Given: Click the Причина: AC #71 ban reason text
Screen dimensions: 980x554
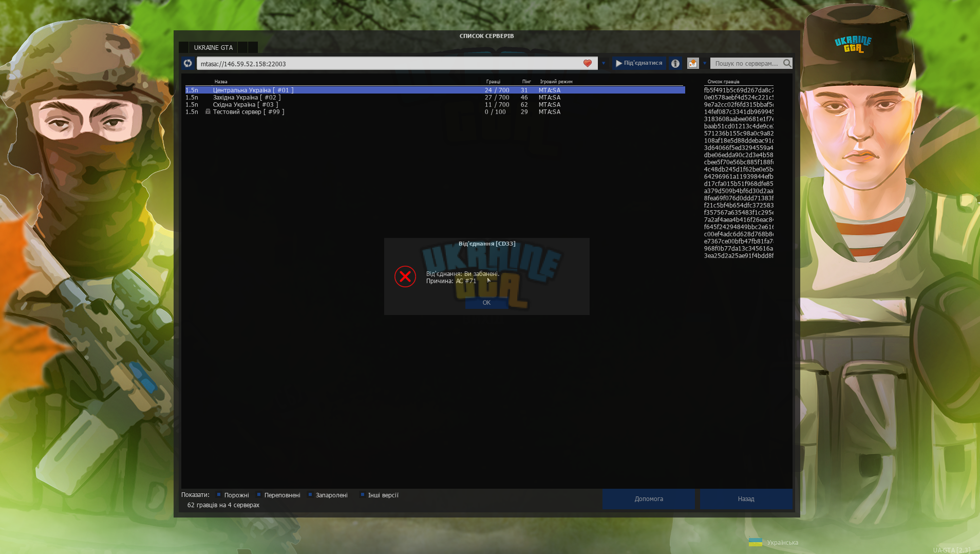Looking at the screenshot, I should [451, 281].
